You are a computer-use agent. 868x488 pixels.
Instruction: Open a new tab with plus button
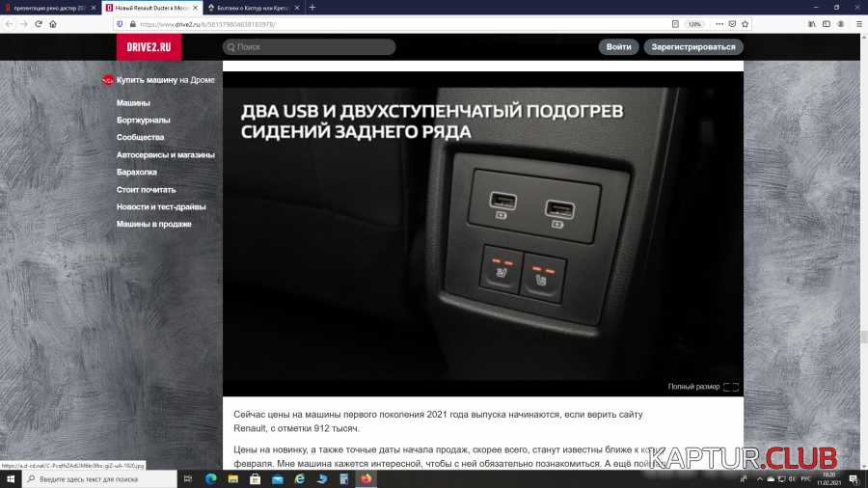312,8
